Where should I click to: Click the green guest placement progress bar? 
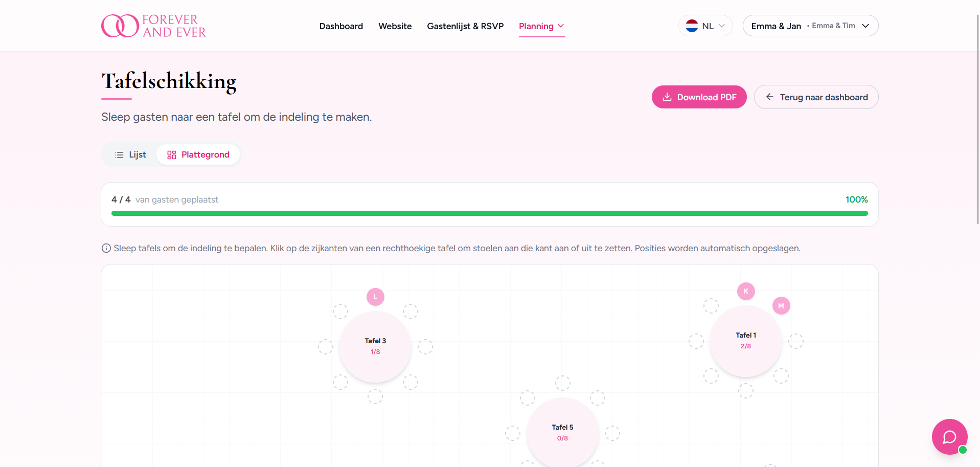coord(489,213)
